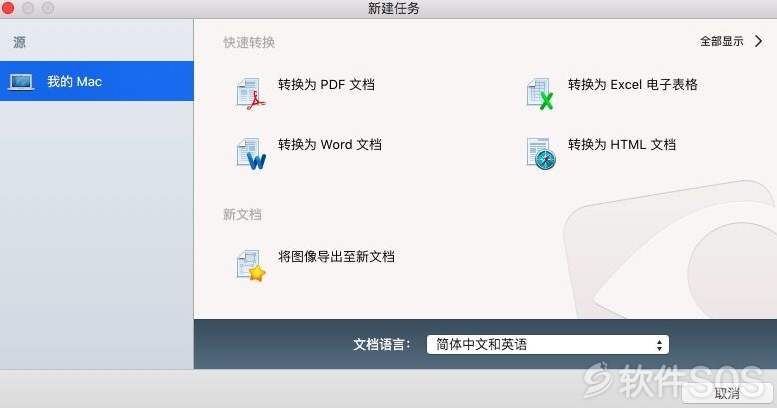Image resolution: width=777 pixels, height=408 pixels.
Task: Click the export images to new document icon
Action: point(251,266)
